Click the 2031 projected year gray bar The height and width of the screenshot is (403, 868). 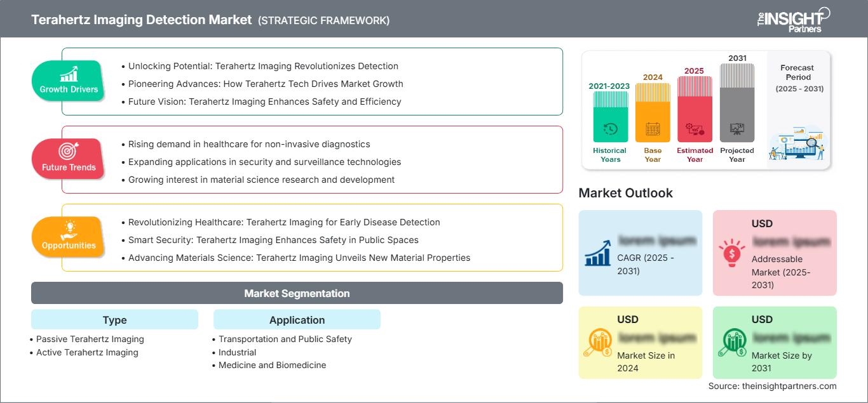pos(737,103)
